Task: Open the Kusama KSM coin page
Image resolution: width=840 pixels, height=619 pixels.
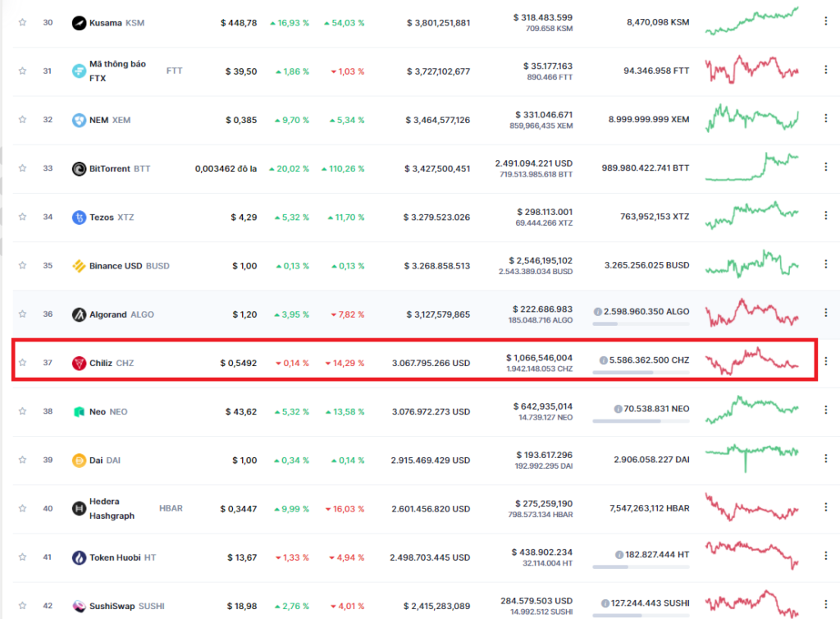Action: coord(116,23)
